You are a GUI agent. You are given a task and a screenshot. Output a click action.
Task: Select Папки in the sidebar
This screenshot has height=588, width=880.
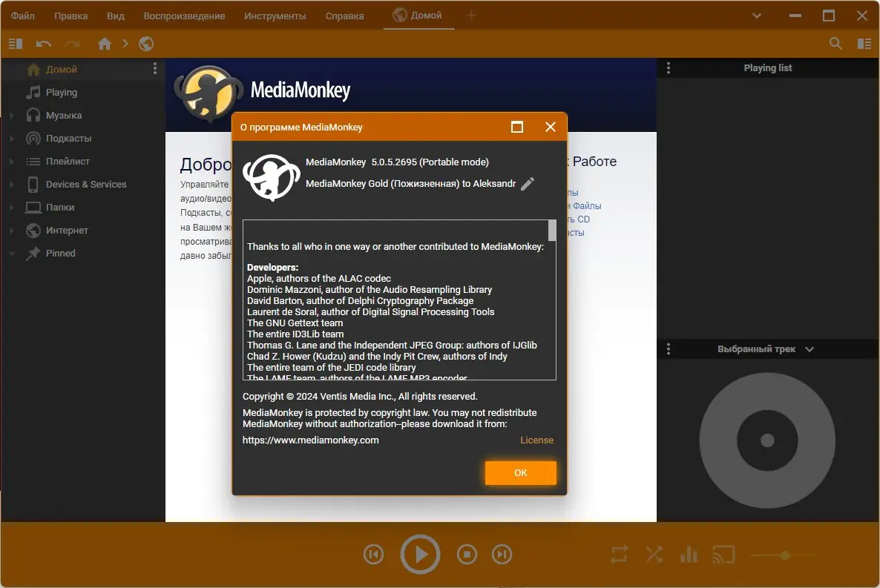click(59, 207)
